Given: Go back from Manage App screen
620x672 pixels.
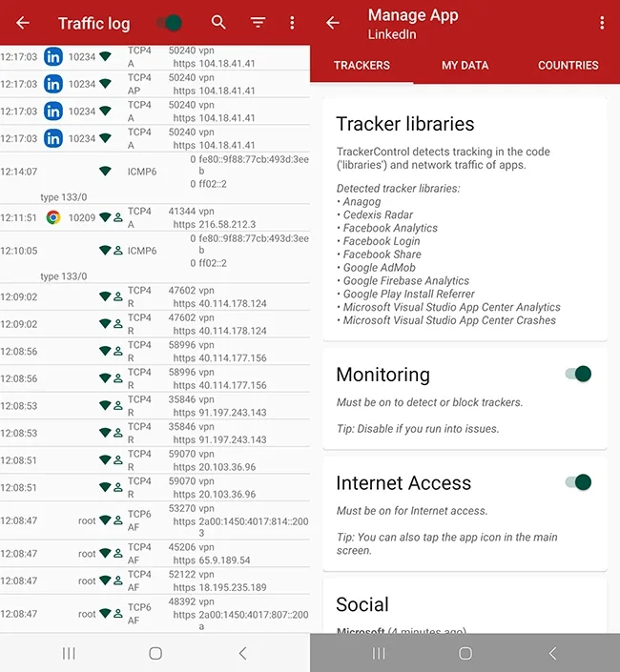Looking at the screenshot, I should (333, 23).
